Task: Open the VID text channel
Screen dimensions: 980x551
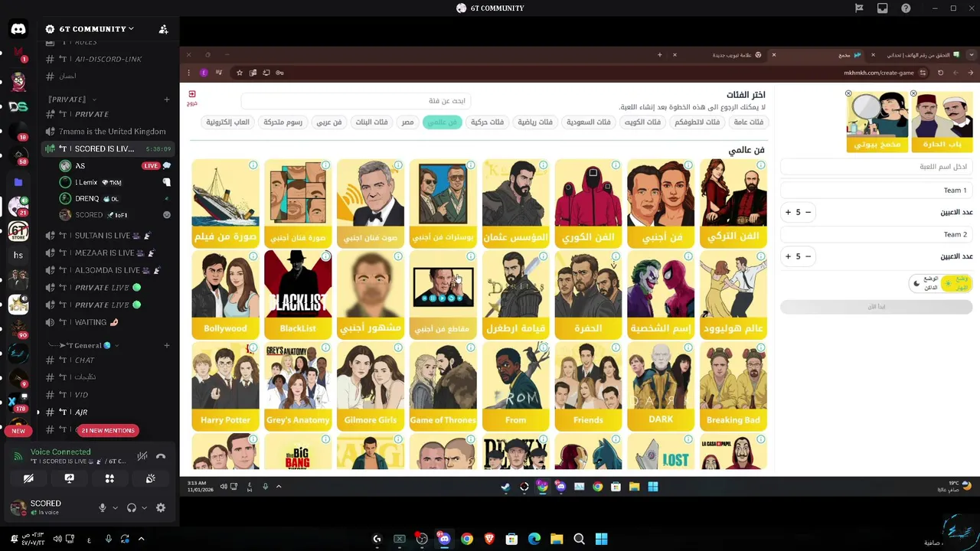Action: 107,395
